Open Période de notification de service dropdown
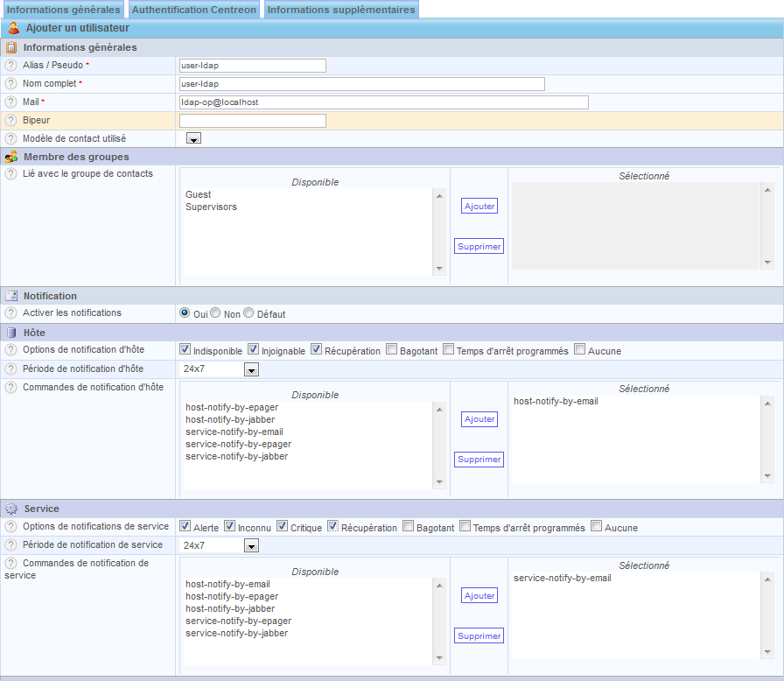The image size is (784, 681). pos(251,546)
